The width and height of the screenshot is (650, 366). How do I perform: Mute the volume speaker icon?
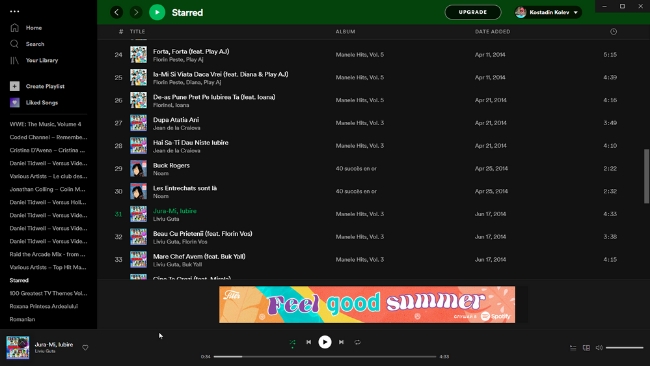point(599,348)
